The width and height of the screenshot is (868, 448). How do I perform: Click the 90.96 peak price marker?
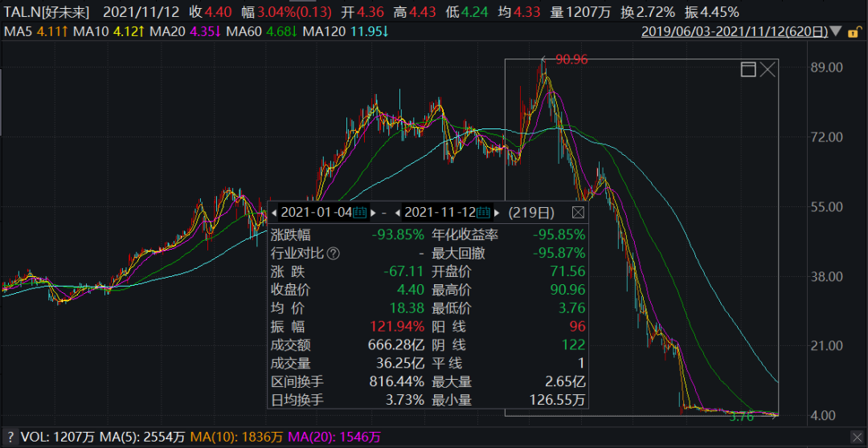tap(571, 59)
